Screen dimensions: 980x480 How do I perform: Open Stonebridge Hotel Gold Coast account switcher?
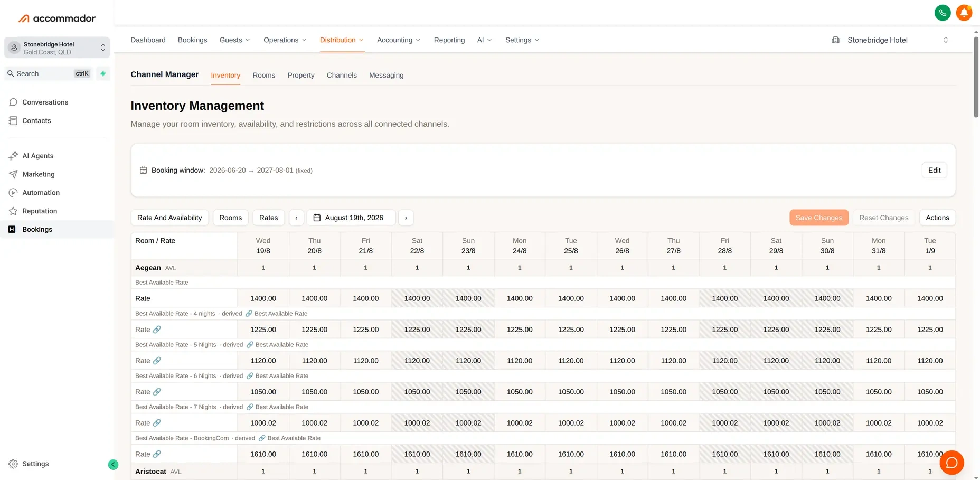click(57, 48)
